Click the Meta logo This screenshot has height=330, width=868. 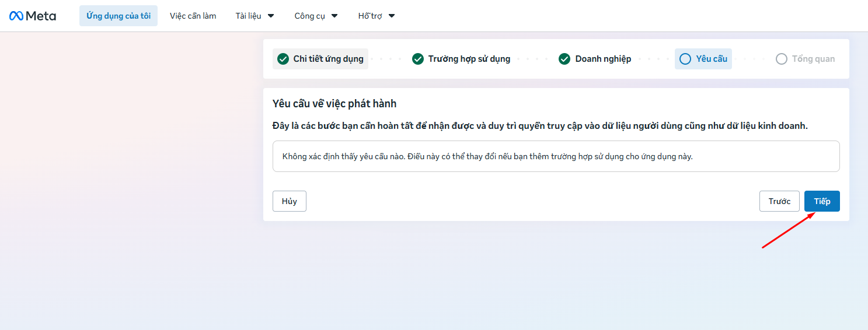[x=33, y=16]
